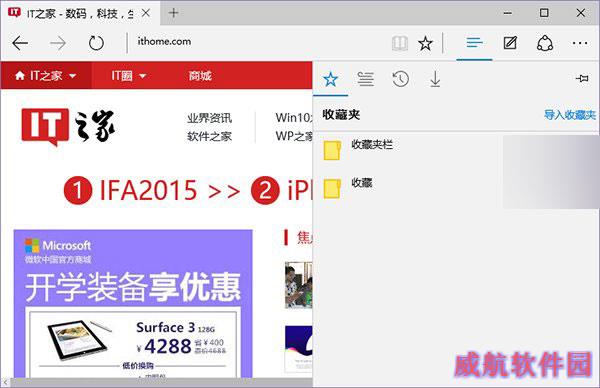Open the Web Note pen icon
Image resolution: width=600 pixels, height=388 pixels.
click(510, 43)
